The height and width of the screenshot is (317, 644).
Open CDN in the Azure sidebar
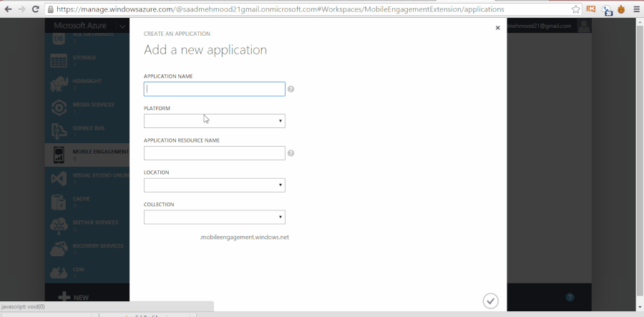[87, 272]
